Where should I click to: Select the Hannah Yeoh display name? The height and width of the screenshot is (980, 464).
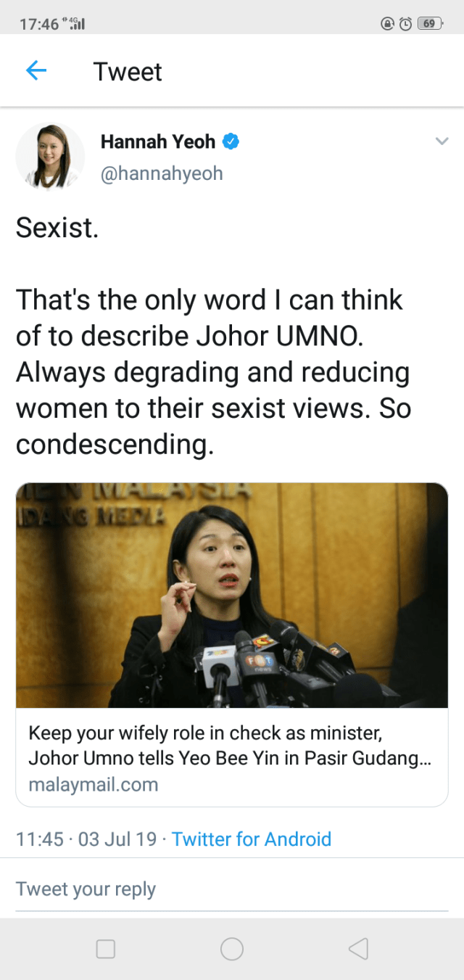158,141
